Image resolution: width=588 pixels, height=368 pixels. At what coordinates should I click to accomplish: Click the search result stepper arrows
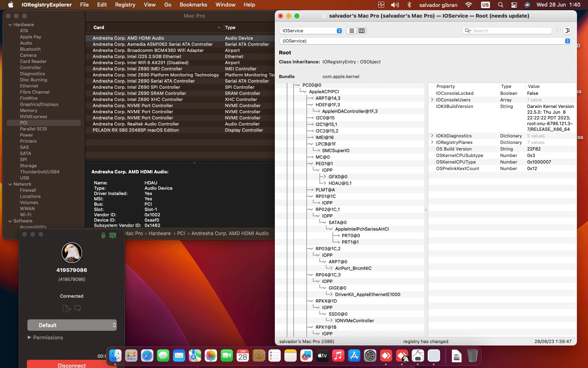coord(557,31)
